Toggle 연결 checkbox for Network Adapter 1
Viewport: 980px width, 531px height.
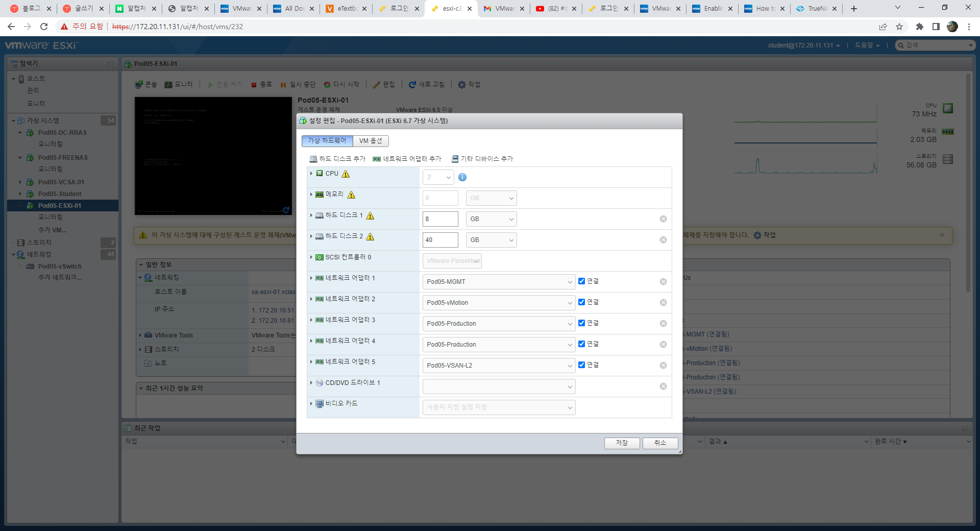pos(581,281)
